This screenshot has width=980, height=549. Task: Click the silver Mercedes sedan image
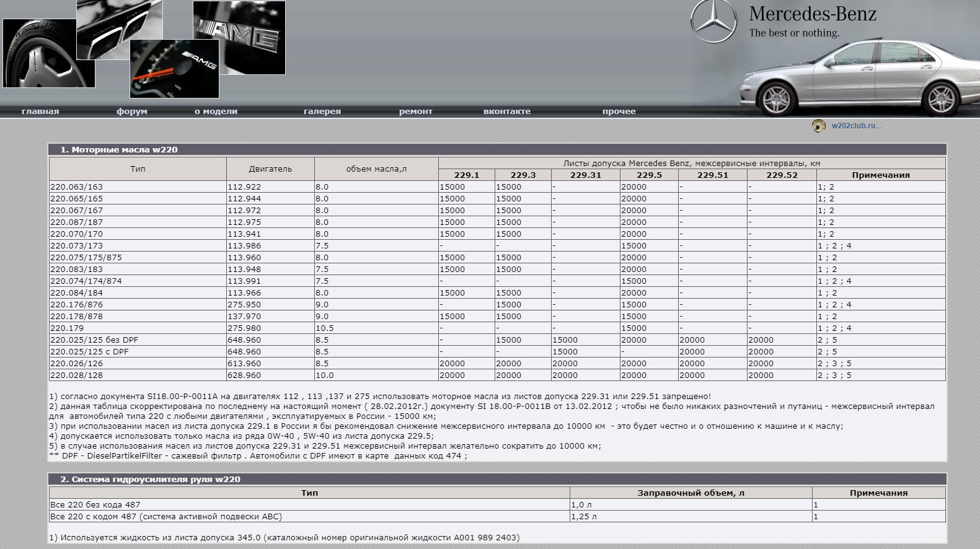(859, 77)
